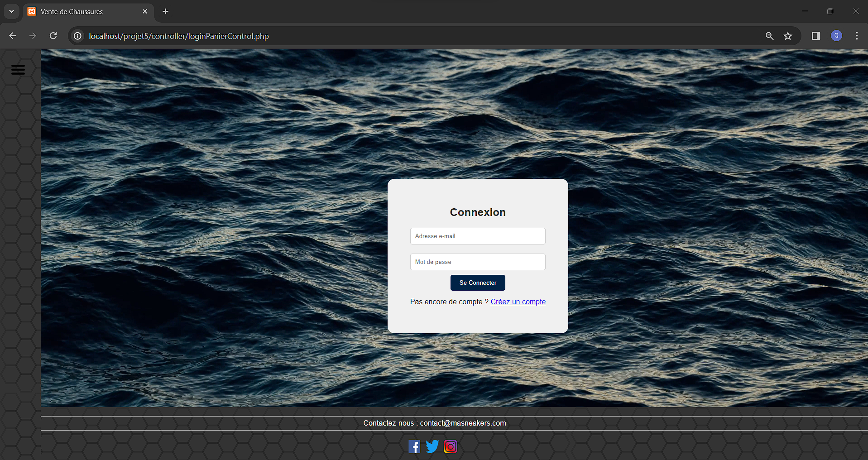
Task: Click the zoom magnifier icon in address bar
Action: 769,36
